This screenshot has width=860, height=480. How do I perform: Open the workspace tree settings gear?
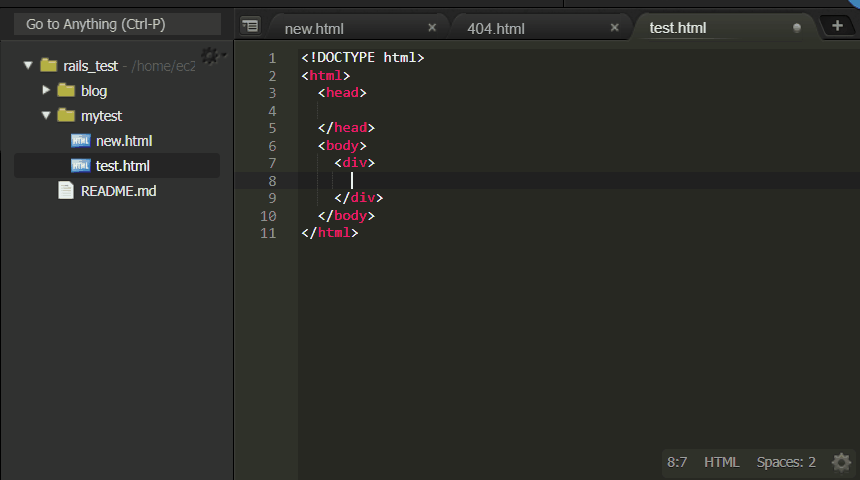coord(211,55)
